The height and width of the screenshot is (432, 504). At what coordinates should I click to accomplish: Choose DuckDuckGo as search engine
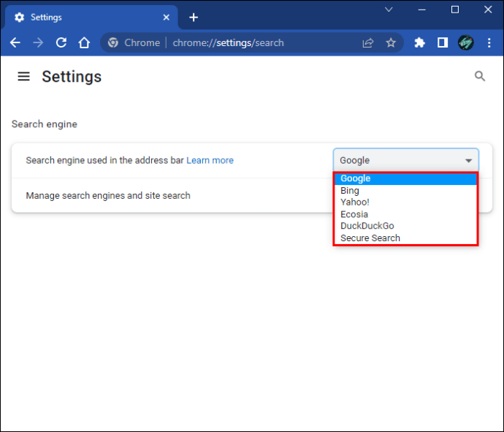click(x=367, y=226)
